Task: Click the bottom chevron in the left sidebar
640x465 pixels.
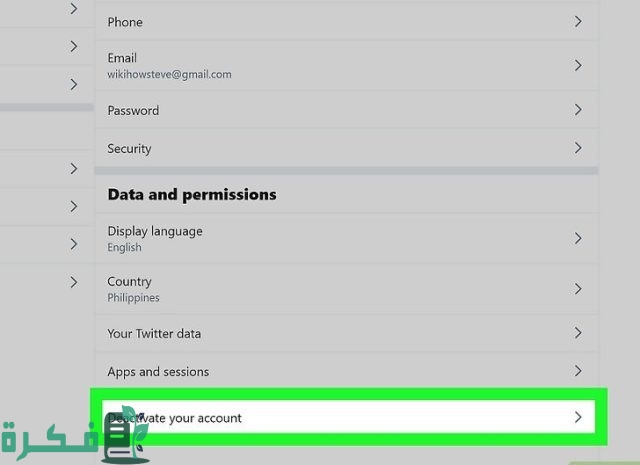Action: [73, 282]
